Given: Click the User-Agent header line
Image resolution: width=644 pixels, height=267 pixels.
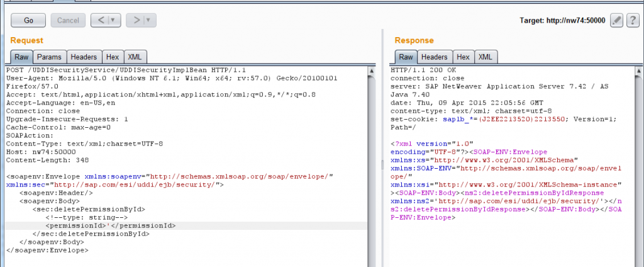Looking at the screenshot, I should [172, 82].
